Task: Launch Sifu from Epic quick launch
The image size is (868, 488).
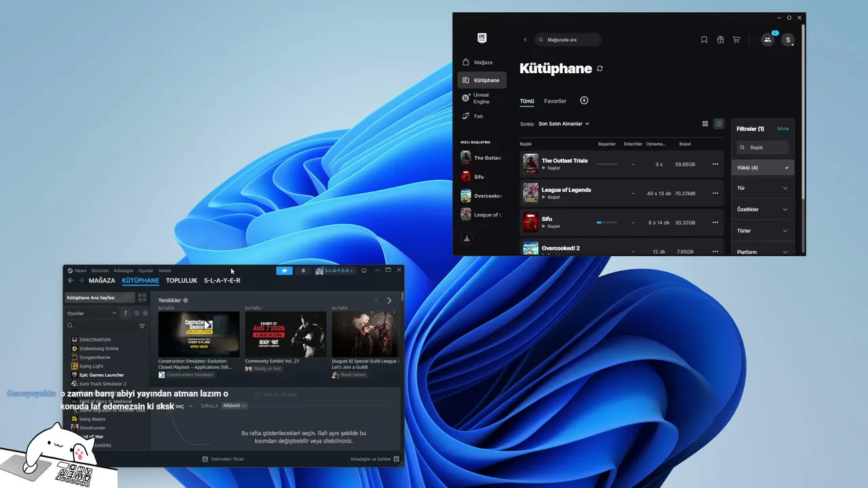Action: (x=481, y=177)
